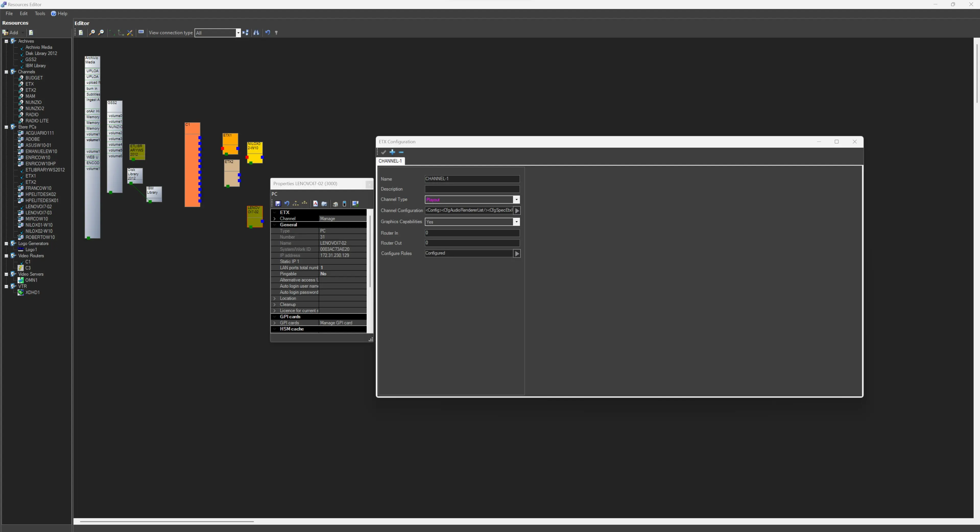980x532 pixels.
Task: Open the Channel Type dropdown
Action: pos(516,200)
